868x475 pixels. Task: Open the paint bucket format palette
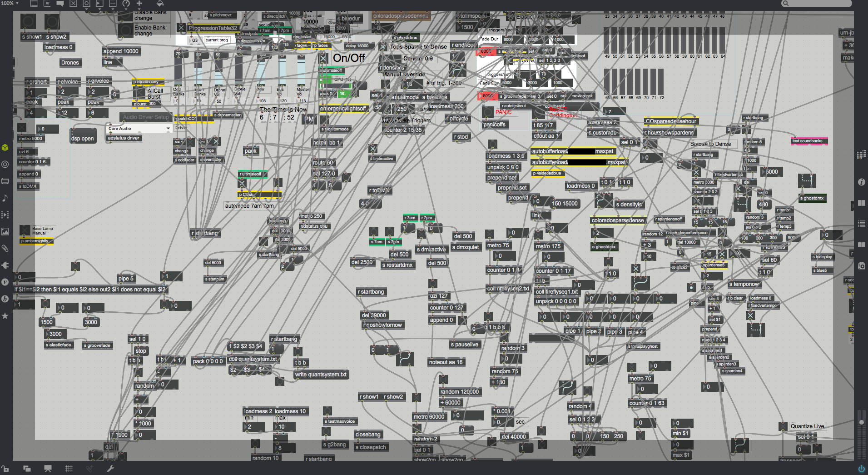click(x=160, y=4)
